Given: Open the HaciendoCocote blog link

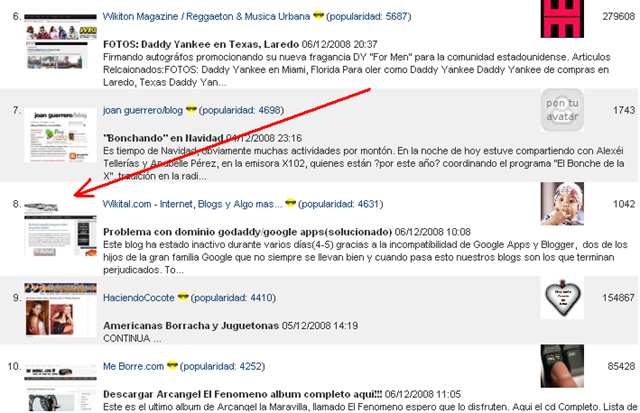Looking at the screenshot, I should 139,298.
